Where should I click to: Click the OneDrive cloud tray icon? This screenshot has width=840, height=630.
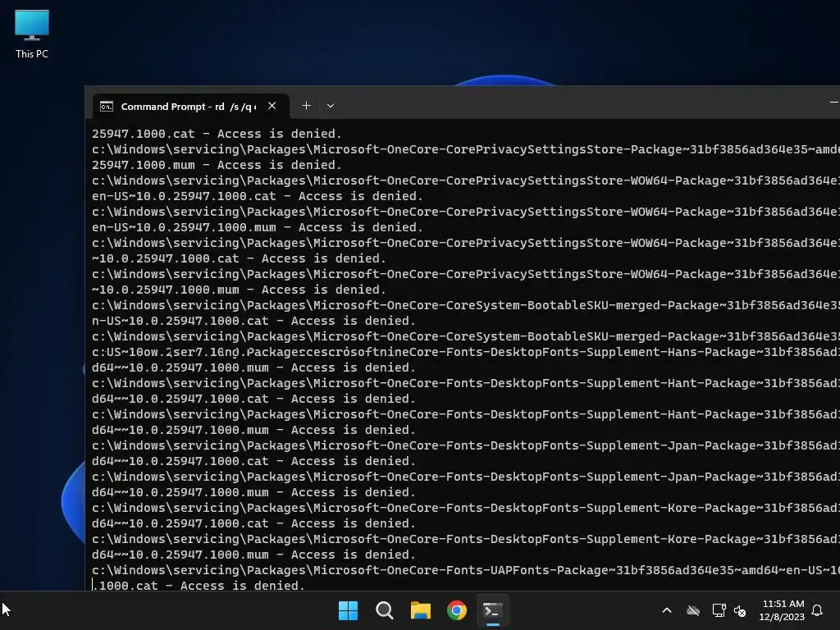point(693,610)
